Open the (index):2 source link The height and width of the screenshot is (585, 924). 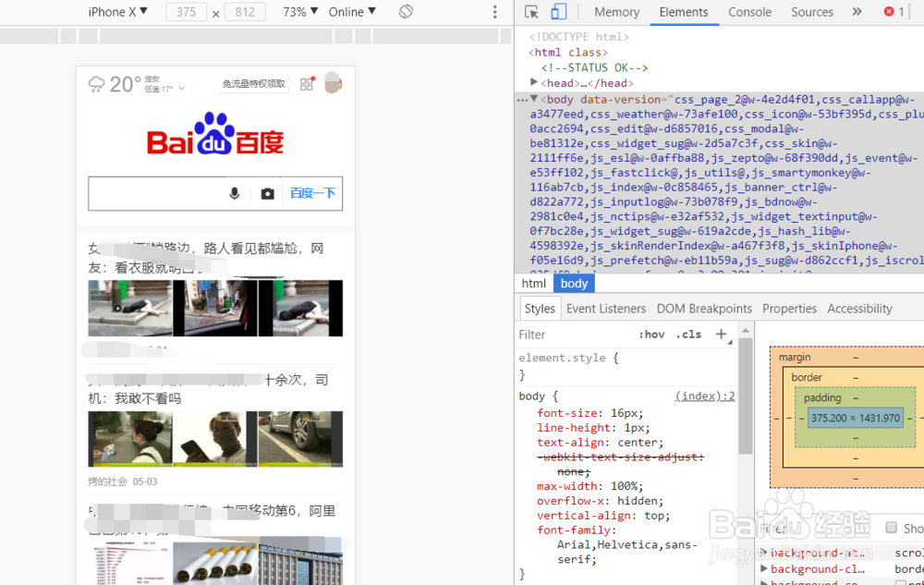tap(705, 396)
